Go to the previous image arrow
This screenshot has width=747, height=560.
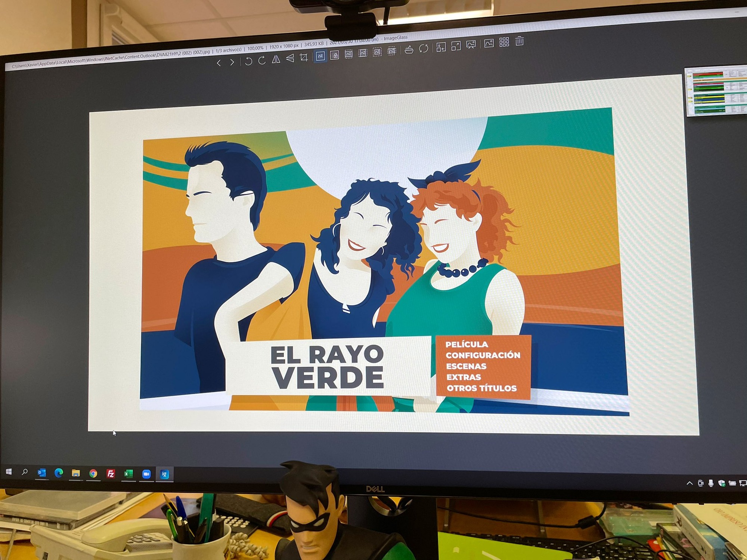pos(219,63)
